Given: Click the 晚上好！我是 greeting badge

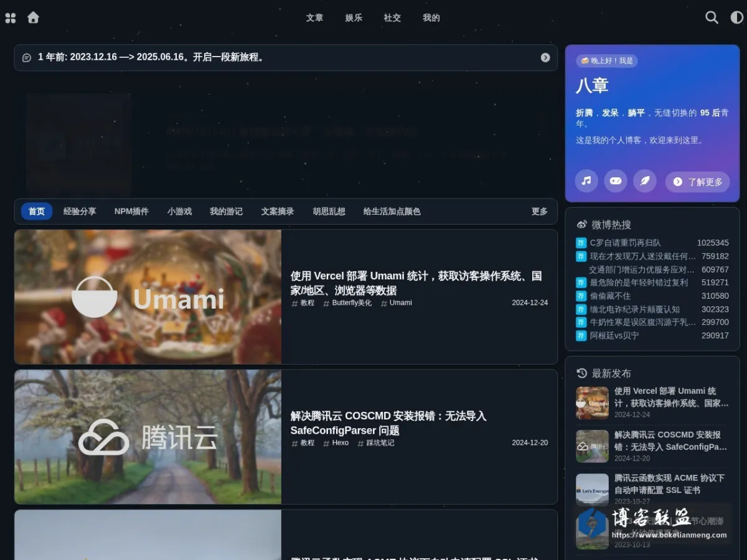Looking at the screenshot, I should click(607, 61).
